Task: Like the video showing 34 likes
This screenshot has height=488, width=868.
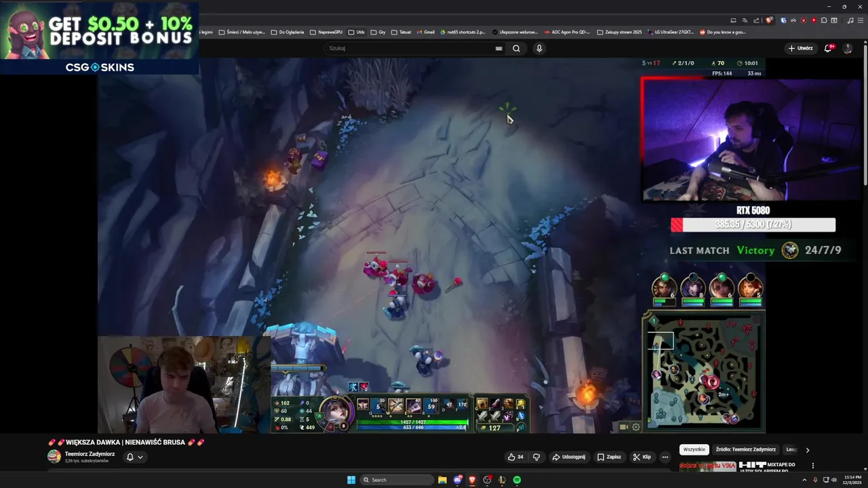Action: point(515,457)
